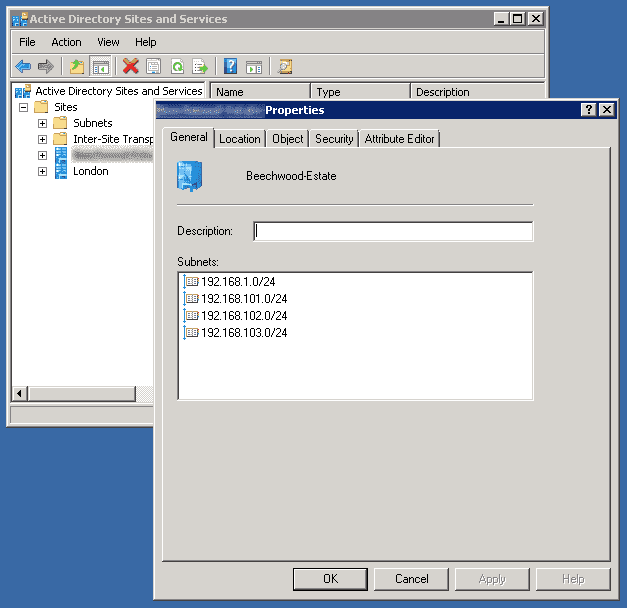Click the Inter-Site Transports folder icon
627x608 pixels.
tap(60, 139)
